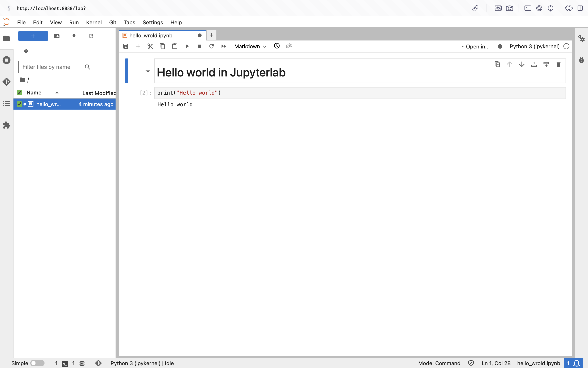Toggle the select-all files checkbox
Screen dimensions: 588x368
click(x=19, y=92)
